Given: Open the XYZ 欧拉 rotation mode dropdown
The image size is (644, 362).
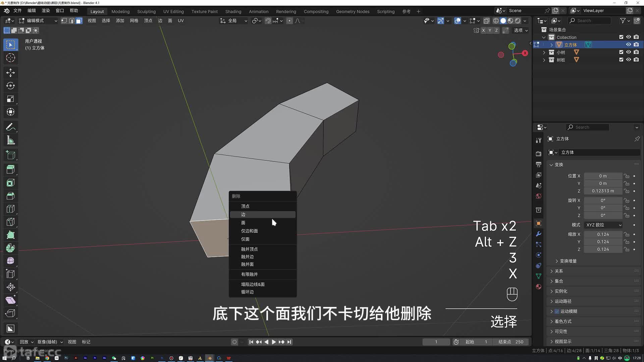Looking at the screenshot, I should click(x=604, y=225).
